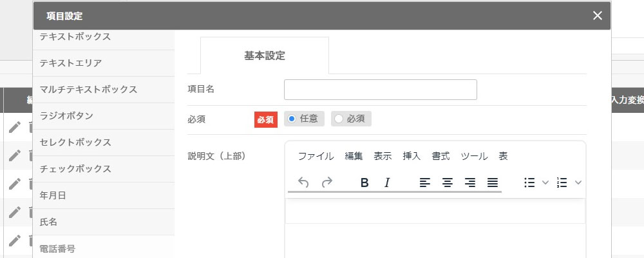Expand bullet list style dropdown arrow

pyautogui.click(x=545, y=183)
